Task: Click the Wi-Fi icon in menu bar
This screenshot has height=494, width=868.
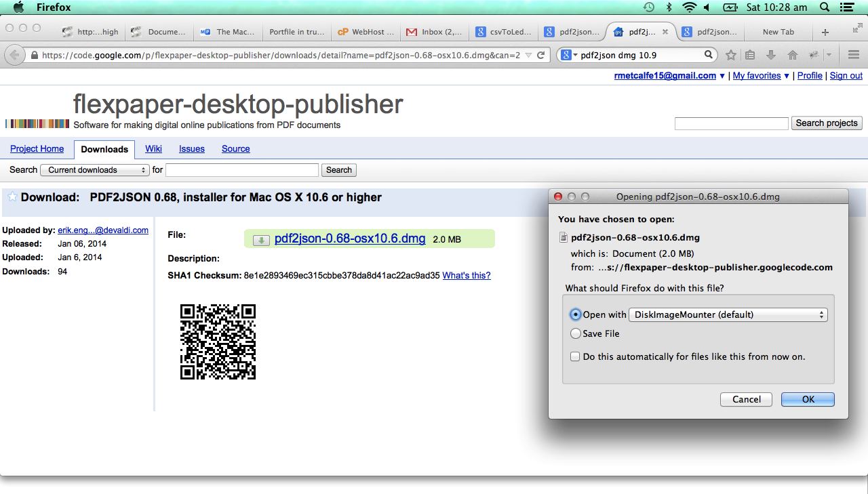Action: click(690, 7)
